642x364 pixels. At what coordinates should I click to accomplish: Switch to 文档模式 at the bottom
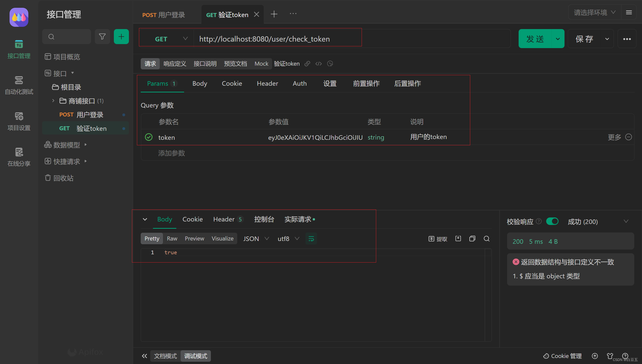pyautogui.click(x=165, y=356)
